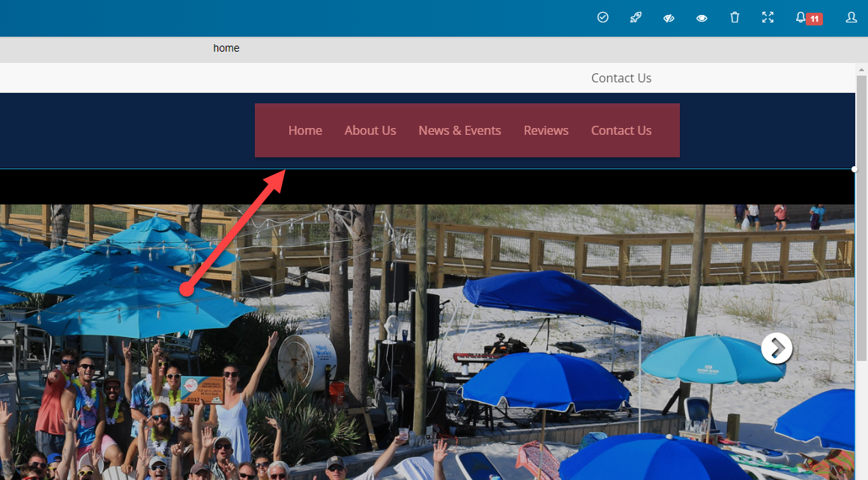
Task: Select the 'home' breadcrumb text
Action: pyautogui.click(x=226, y=48)
